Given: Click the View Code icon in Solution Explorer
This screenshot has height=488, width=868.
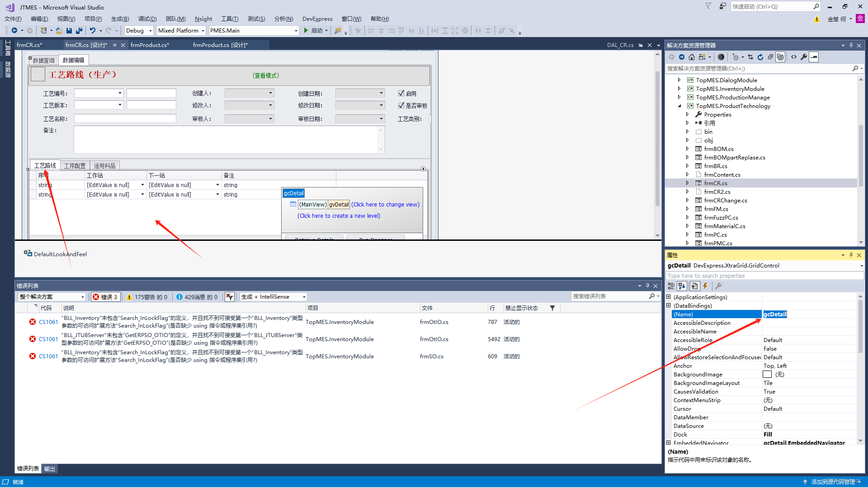Looking at the screenshot, I should coord(794,57).
